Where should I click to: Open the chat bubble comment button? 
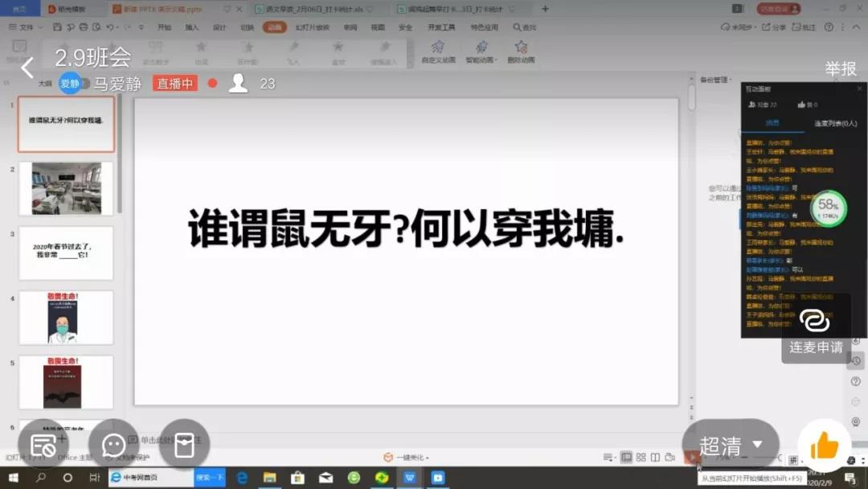113,444
